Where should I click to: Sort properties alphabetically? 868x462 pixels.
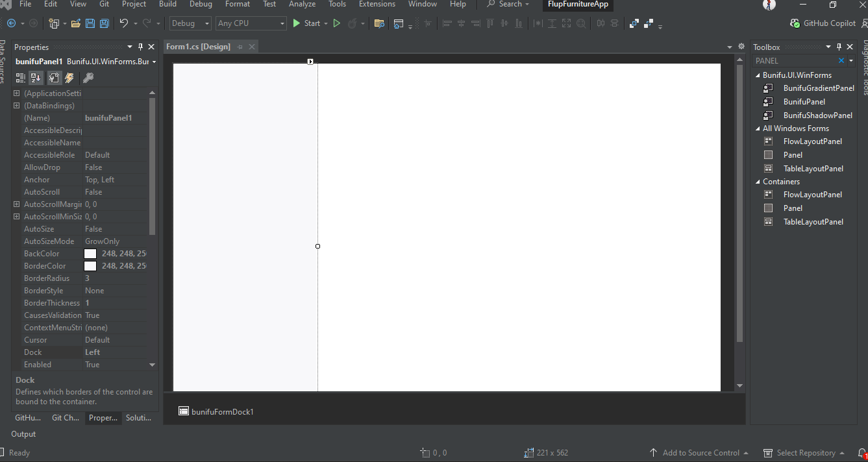(36, 77)
